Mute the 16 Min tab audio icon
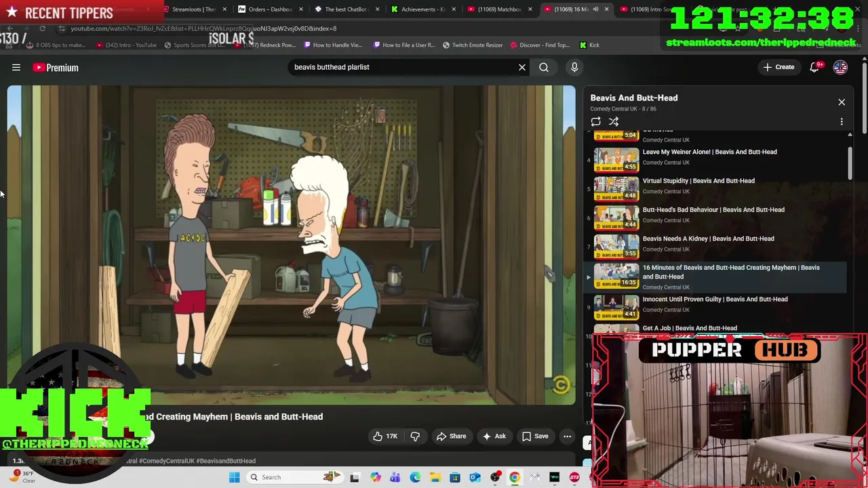The height and width of the screenshot is (488, 868). [596, 9]
